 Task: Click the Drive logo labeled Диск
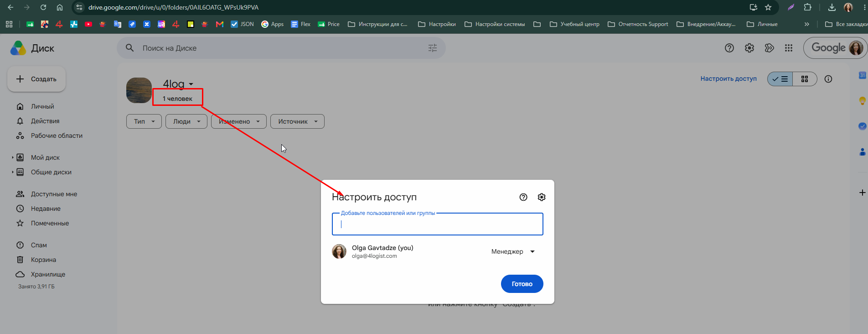tap(32, 48)
